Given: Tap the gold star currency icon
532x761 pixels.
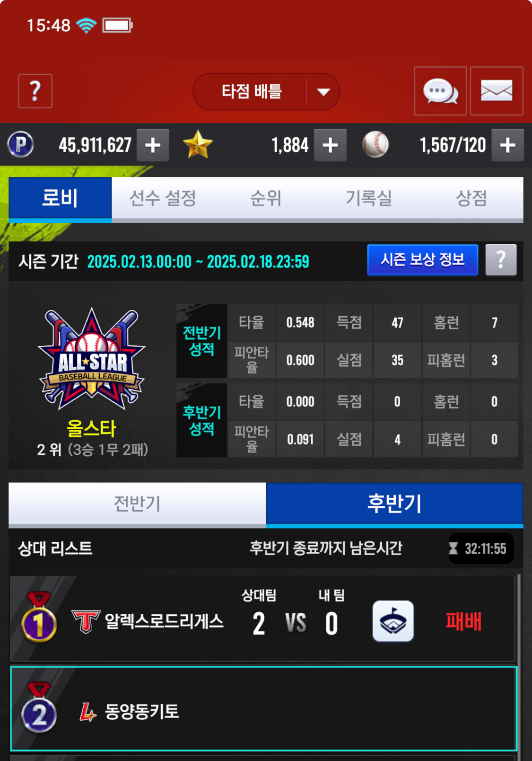Looking at the screenshot, I should point(198,144).
